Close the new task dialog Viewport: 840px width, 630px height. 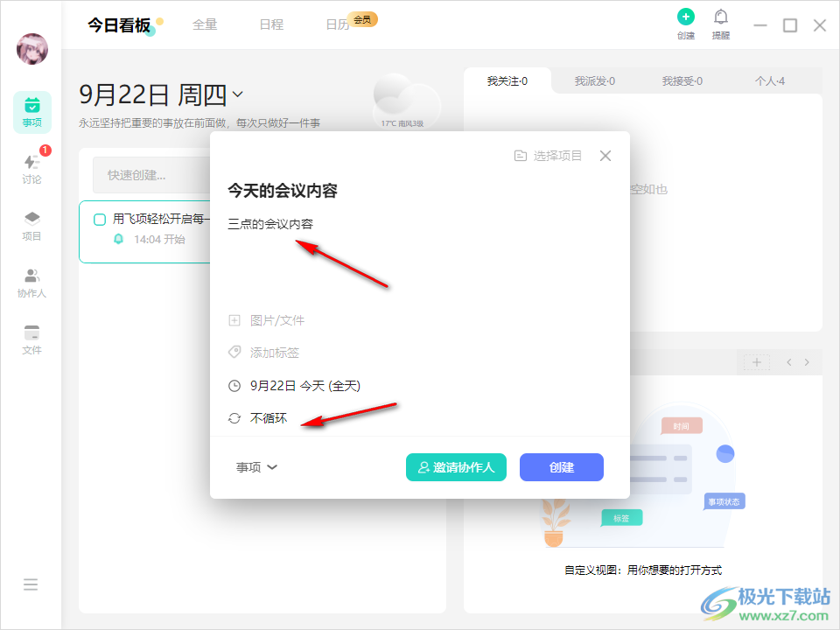coord(605,156)
